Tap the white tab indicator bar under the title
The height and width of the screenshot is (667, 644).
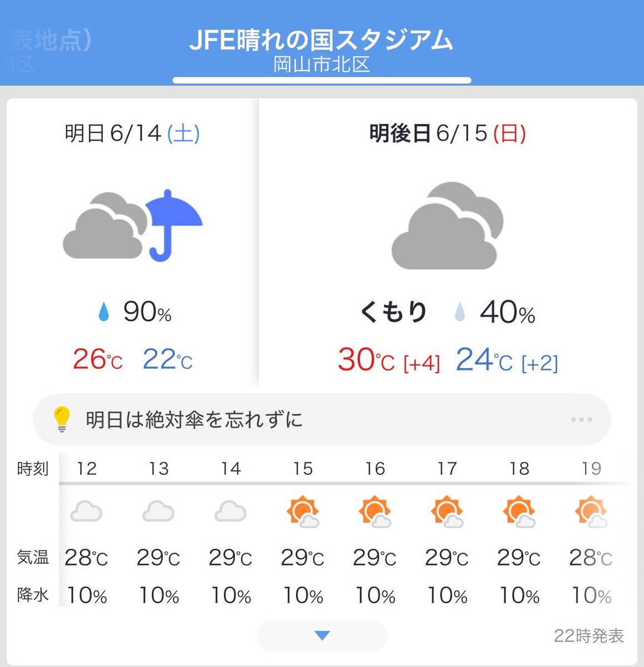[322, 81]
